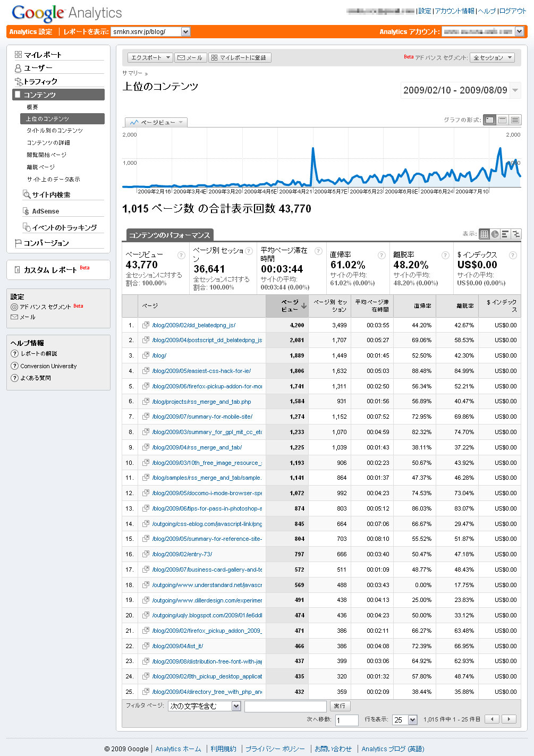Expand the date range selector
The width and height of the screenshot is (534, 756).
point(515,90)
